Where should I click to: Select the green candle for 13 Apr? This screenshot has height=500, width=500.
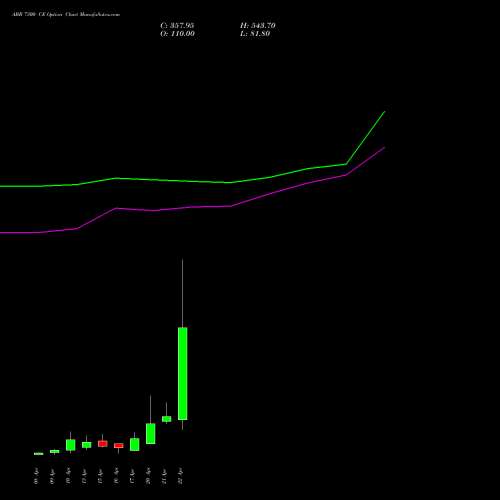pos(86,445)
